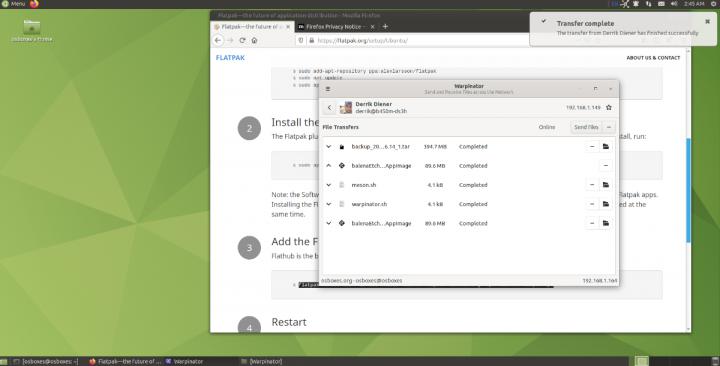Image resolution: width=720 pixels, height=366 pixels.
Task: Open folder for backup tar transfer
Action: [x=606, y=146]
